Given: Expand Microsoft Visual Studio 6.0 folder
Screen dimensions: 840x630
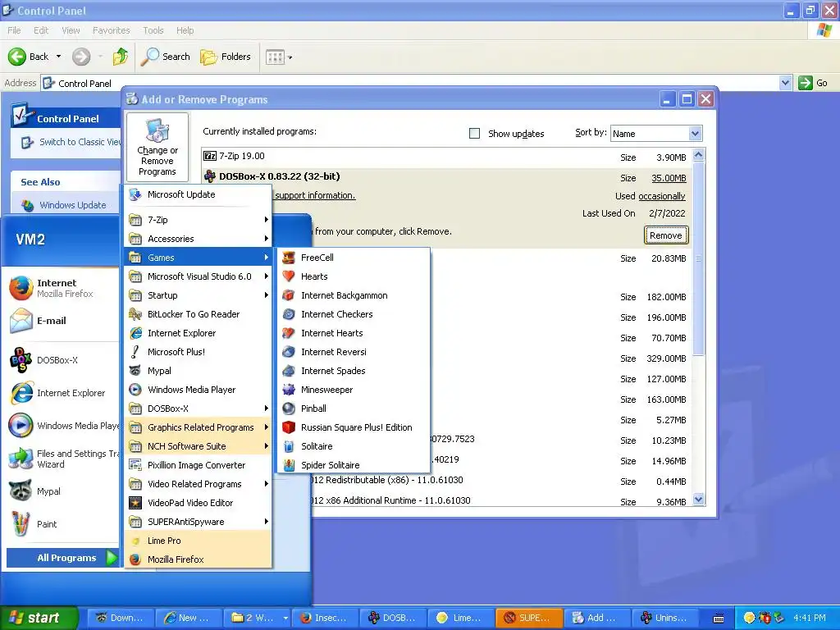Looking at the screenshot, I should coord(199,276).
